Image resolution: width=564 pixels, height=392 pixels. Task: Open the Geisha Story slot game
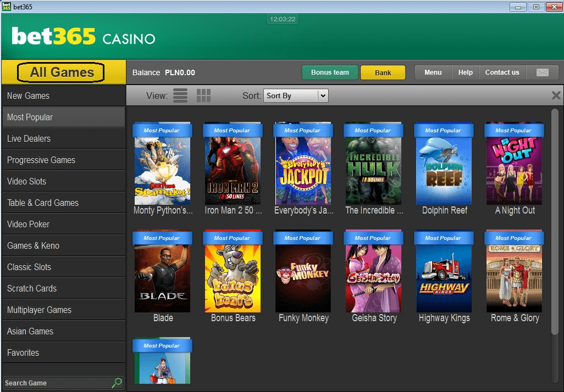pyautogui.click(x=373, y=272)
